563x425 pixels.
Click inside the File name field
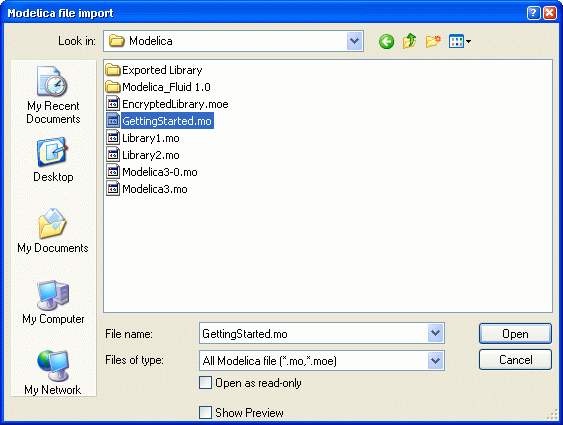click(x=313, y=333)
